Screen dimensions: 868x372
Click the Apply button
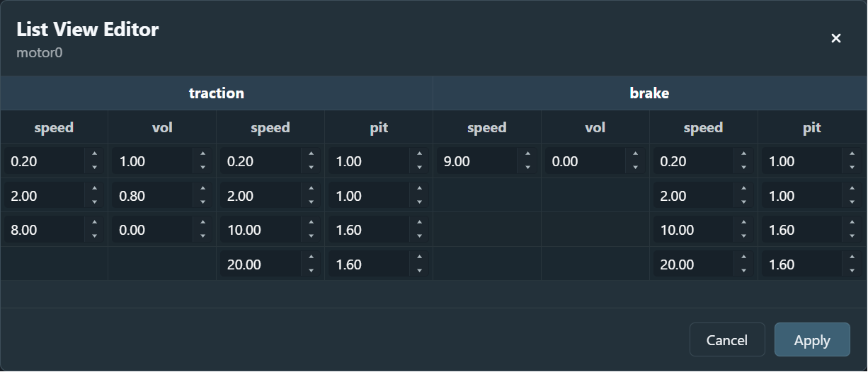click(x=811, y=340)
